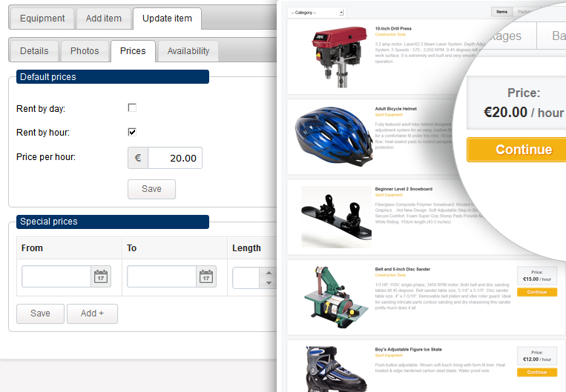
Task: Select the Prices sub-tab
Action: (x=133, y=51)
